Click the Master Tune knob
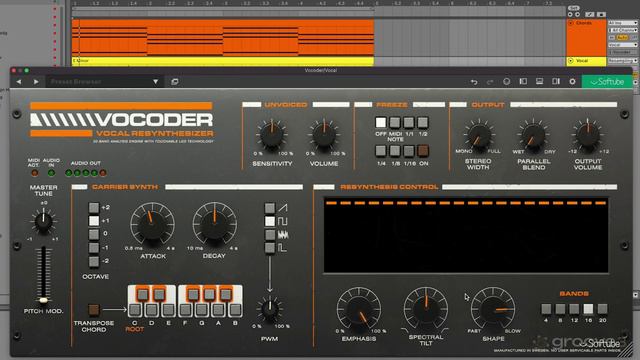640x360 pixels. pos(43,221)
